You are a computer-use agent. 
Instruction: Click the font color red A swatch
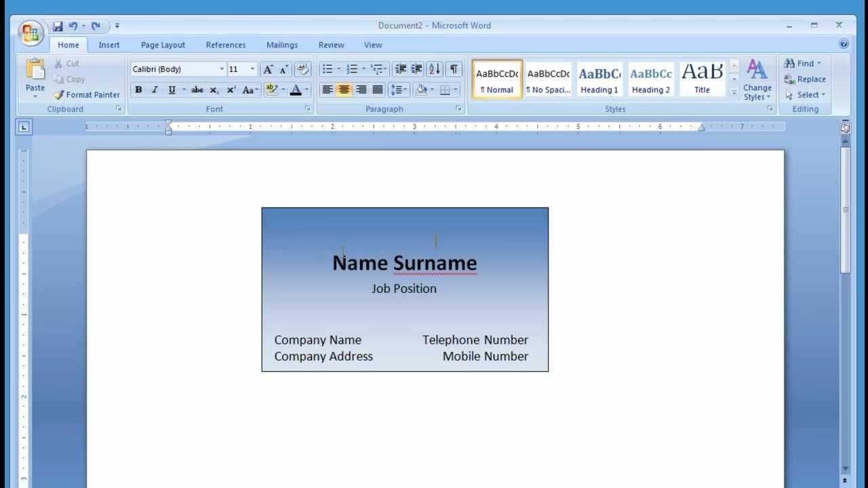point(296,89)
